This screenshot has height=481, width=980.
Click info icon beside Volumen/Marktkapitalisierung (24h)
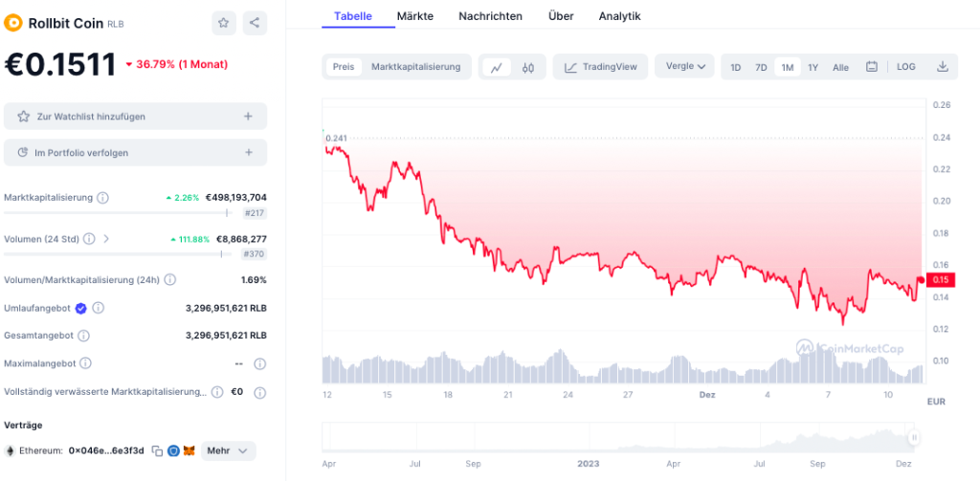[x=169, y=280]
